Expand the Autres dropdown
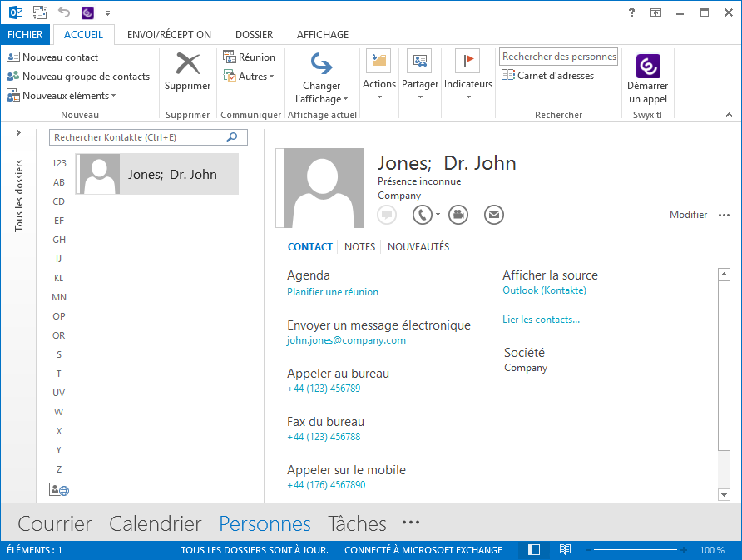742x560 pixels. tap(249, 77)
